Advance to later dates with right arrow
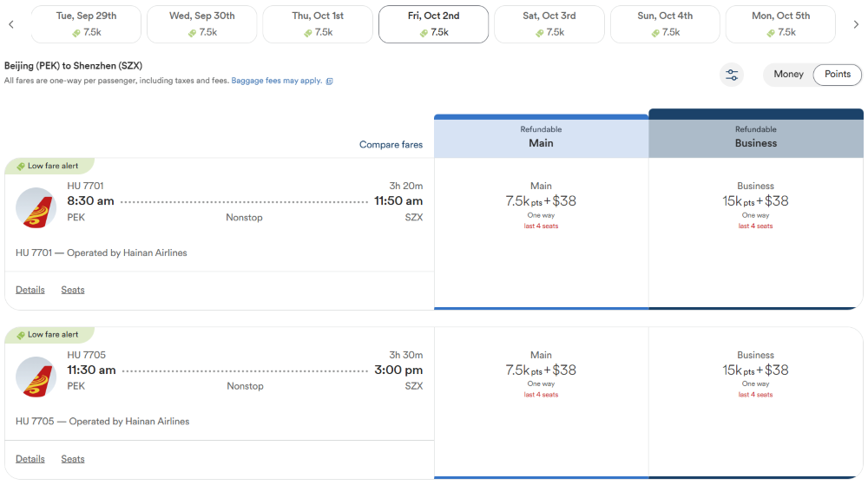 tap(856, 24)
